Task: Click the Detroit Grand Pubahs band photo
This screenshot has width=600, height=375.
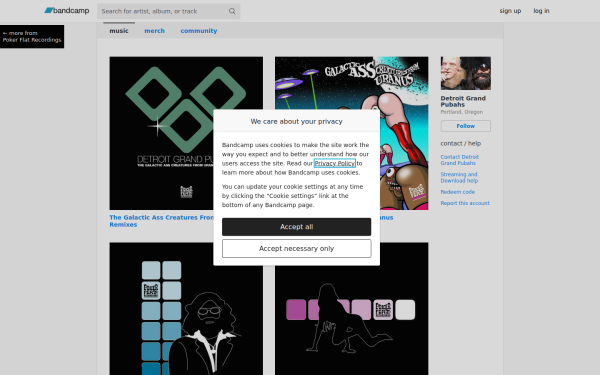Action: (466, 73)
